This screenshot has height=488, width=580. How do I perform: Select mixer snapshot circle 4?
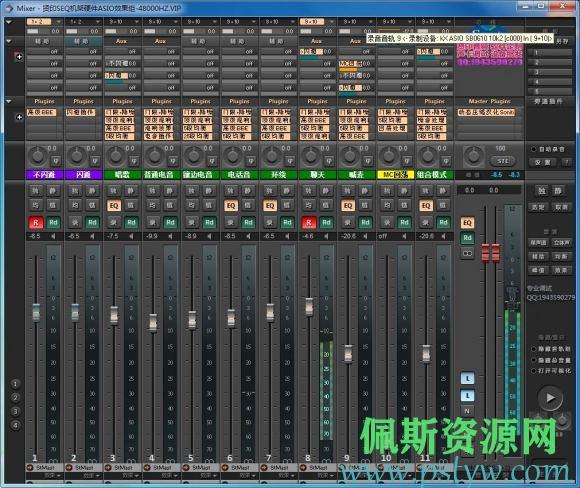click(x=15, y=425)
